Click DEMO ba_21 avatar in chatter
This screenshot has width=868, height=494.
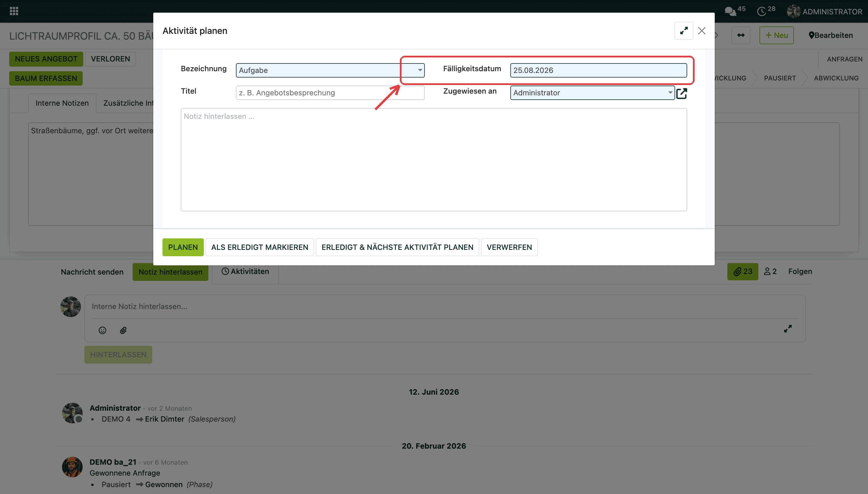[72, 467]
